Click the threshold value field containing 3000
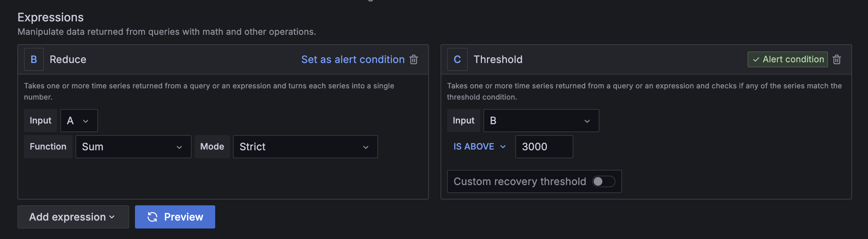Viewport: 868px width, 239px height. [544, 147]
